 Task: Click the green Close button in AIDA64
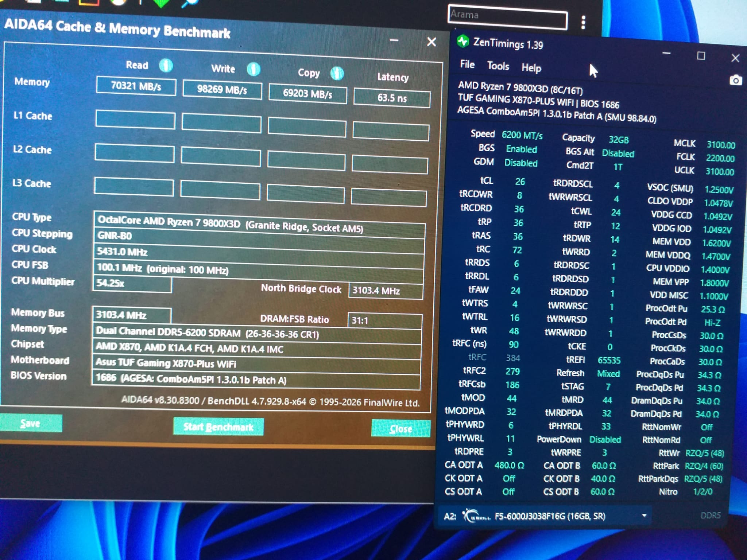pos(400,428)
